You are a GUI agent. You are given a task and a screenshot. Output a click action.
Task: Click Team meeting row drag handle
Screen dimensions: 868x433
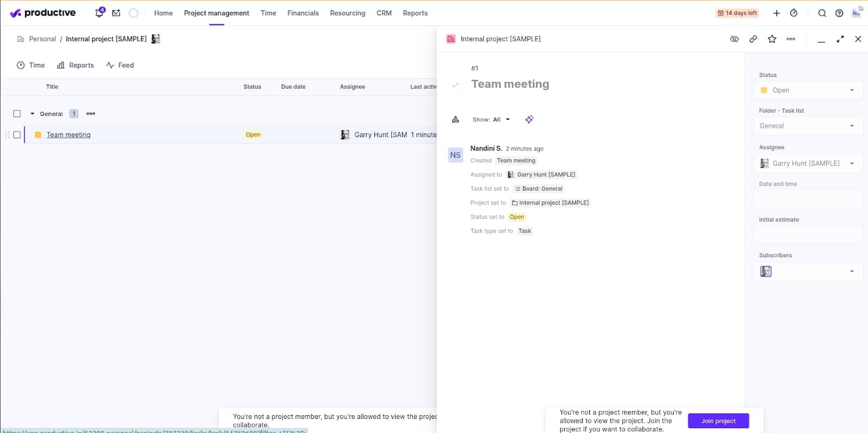point(7,135)
